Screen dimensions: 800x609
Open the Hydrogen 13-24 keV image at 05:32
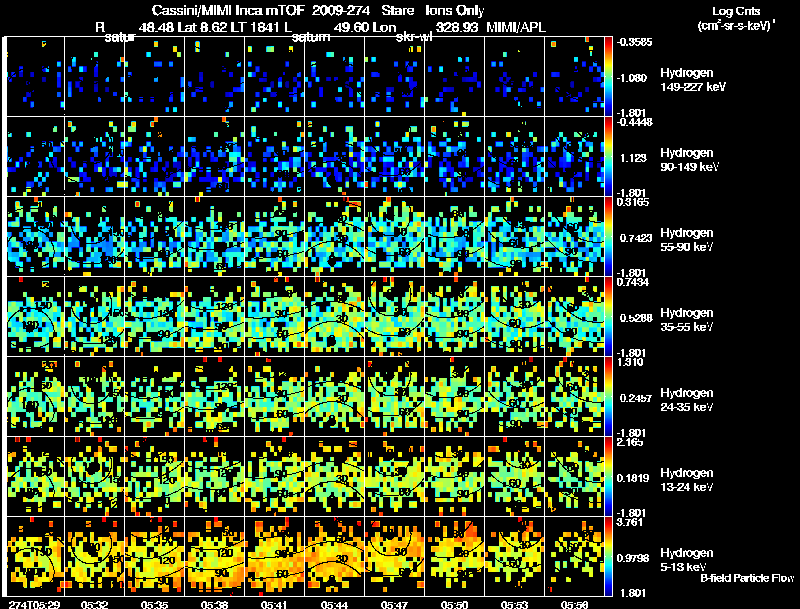coord(94,476)
